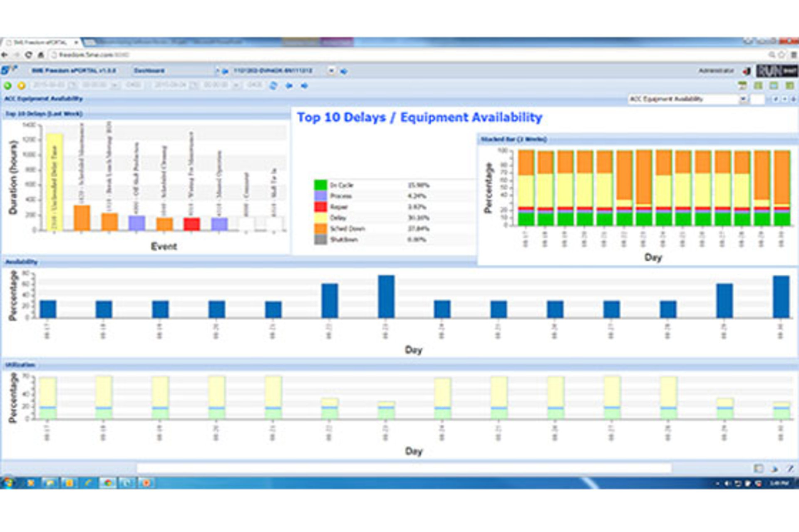Open the Chrome menu icon
The height and width of the screenshot is (532, 799).
click(794, 55)
